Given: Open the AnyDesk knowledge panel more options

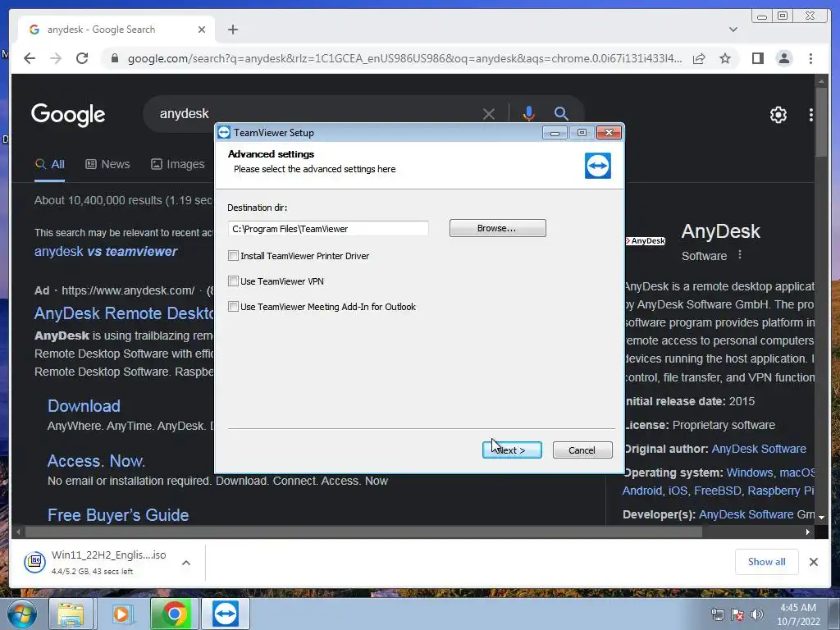Looking at the screenshot, I should click(740, 255).
